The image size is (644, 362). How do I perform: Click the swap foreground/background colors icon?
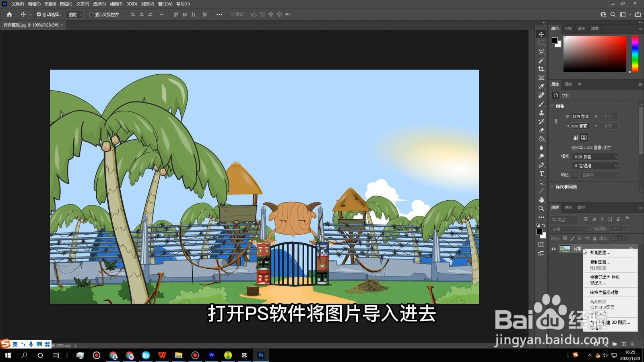[544, 225]
